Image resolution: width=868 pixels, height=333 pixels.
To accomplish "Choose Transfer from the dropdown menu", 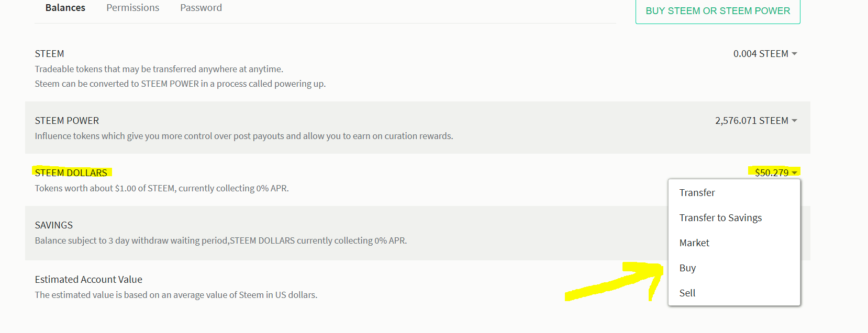I will point(734,193).
